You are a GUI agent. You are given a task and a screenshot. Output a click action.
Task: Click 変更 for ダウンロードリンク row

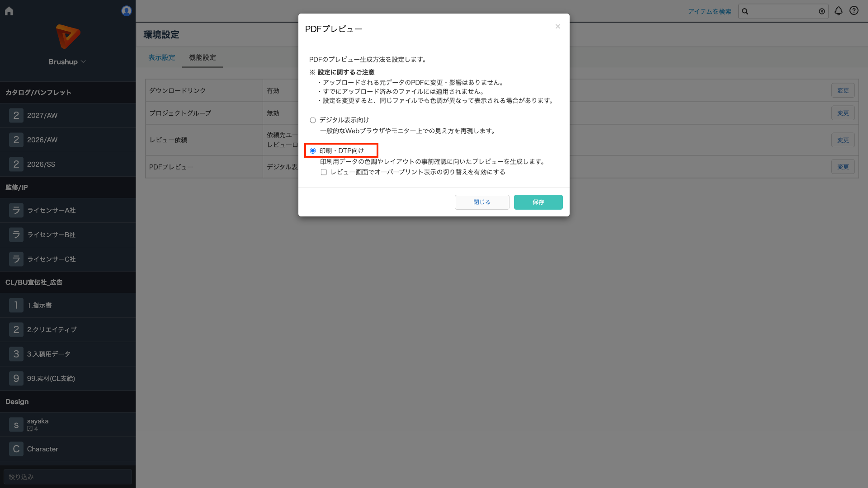(843, 90)
